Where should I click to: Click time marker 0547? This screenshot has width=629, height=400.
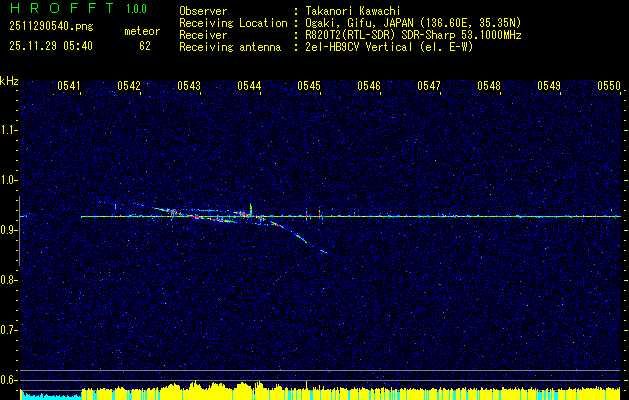point(429,86)
